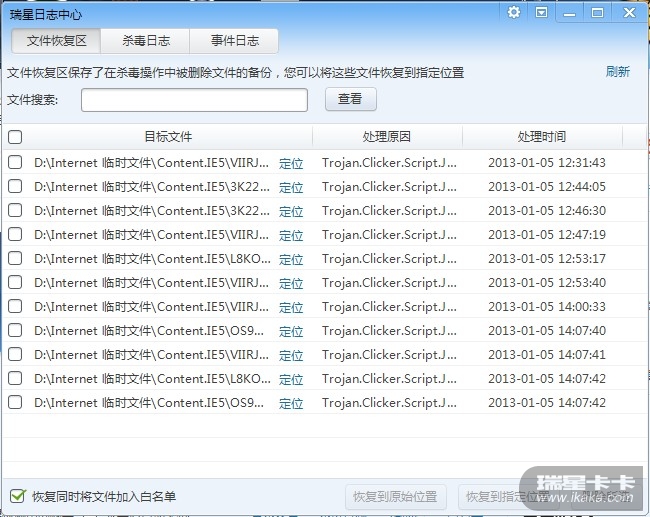Click the 恢复到原始位置 button
650x517 pixels.
[395, 497]
